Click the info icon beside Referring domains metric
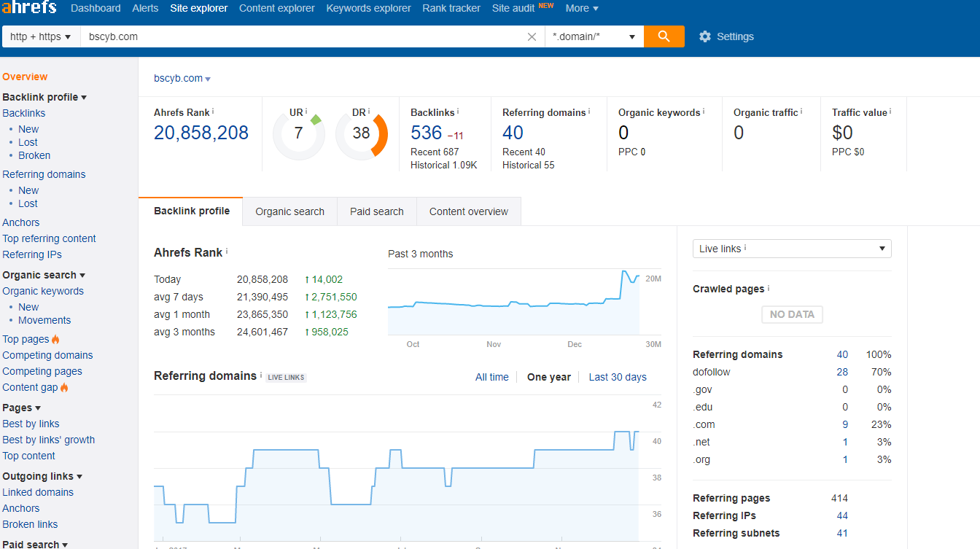Viewport: 980px width, 549px height. [589, 111]
